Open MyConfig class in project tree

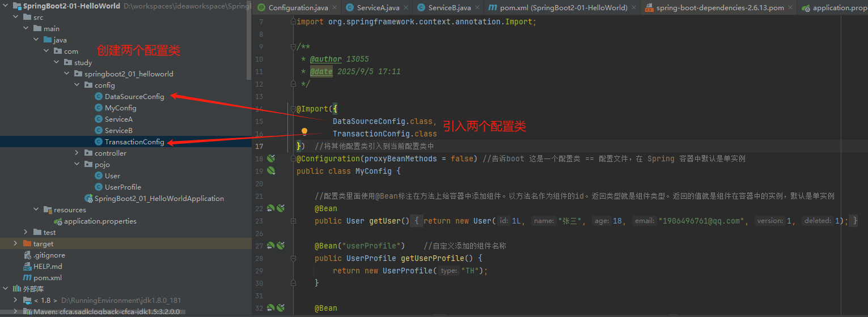pyautogui.click(x=120, y=108)
